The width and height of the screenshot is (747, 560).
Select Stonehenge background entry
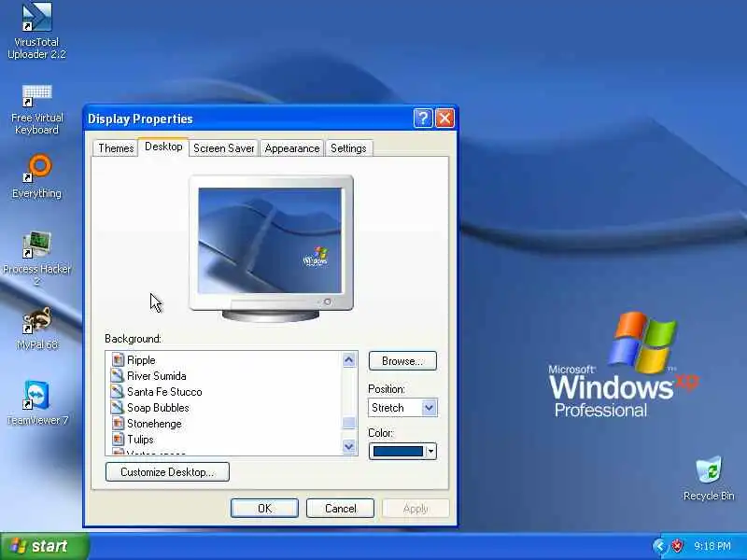point(154,424)
